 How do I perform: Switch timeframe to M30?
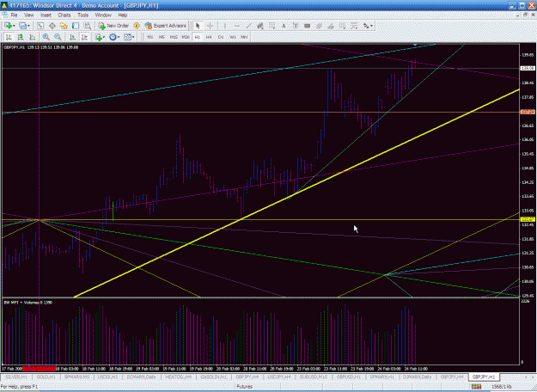(186, 37)
